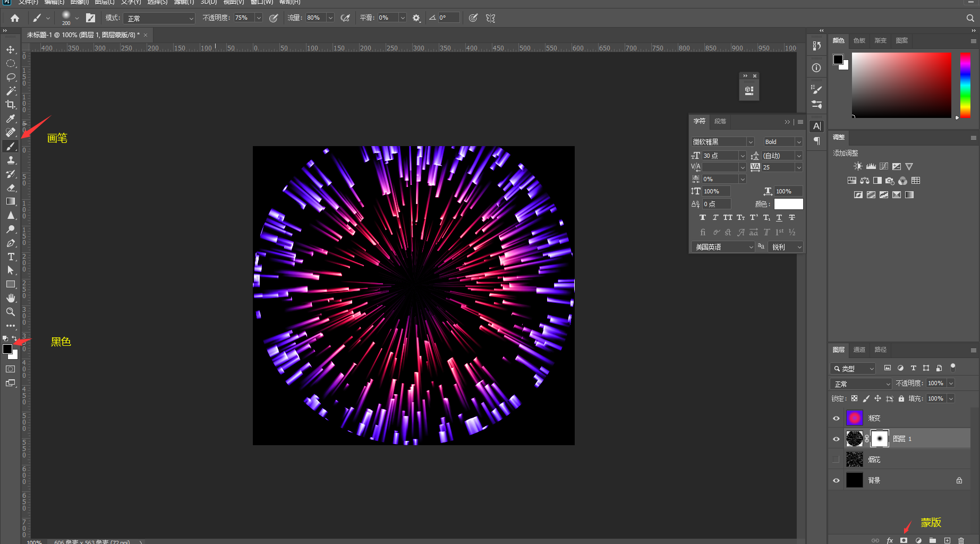Delete layer using the trash icon
This screenshot has height=544, width=980.
pos(961,540)
